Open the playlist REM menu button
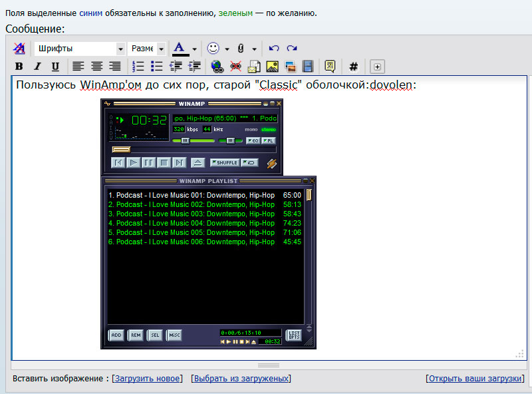The height and width of the screenshot is (394, 532). (136, 335)
